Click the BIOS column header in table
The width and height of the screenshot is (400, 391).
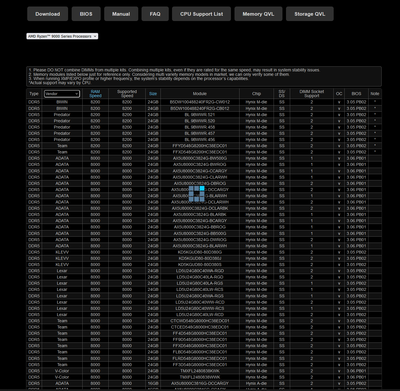pyautogui.click(x=356, y=94)
